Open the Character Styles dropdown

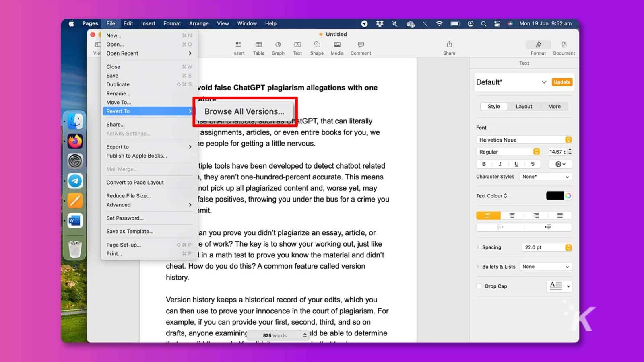545,177
